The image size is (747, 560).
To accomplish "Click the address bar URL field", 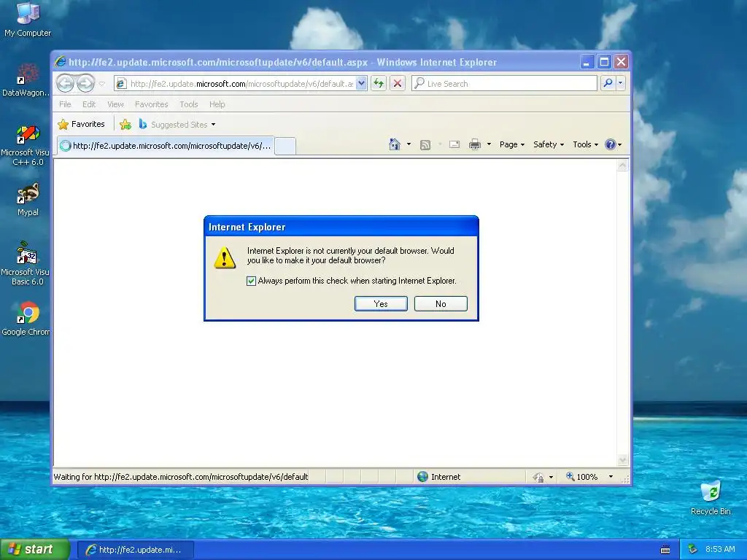I will [x=236, y=84].
